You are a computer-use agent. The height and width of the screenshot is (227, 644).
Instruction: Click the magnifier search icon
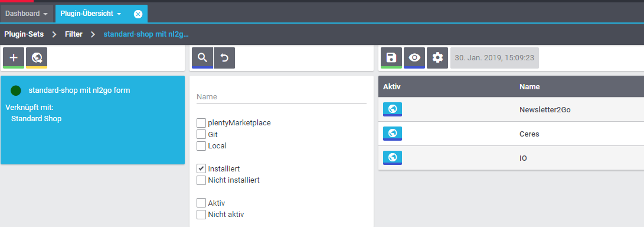(x=202, y=57)
